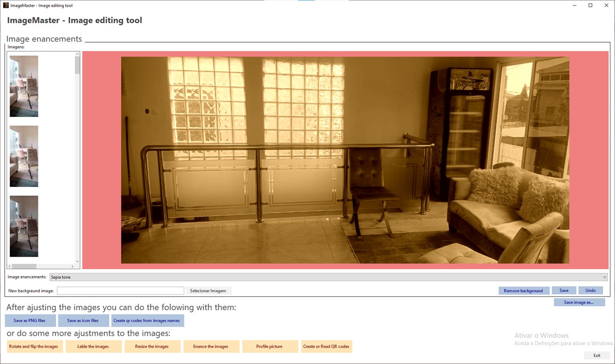Save images as icon files
This screenshot has width=615, height=364.
83,320
